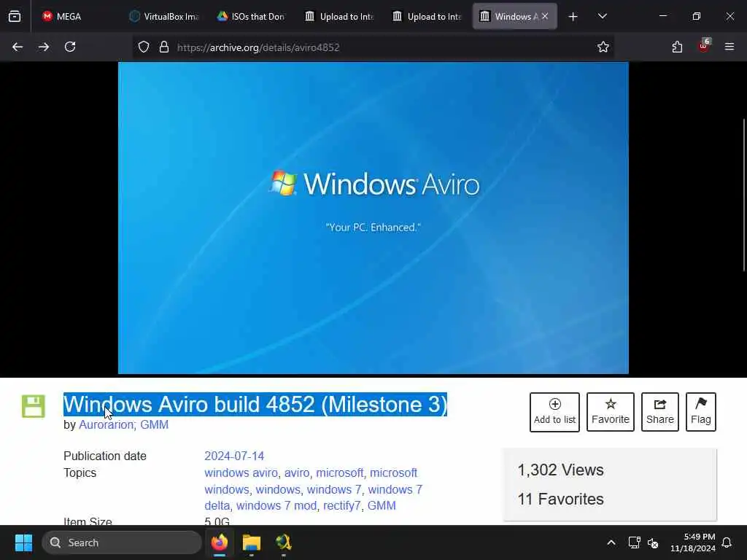The image size is (747, 560).
Task: Open the 'aviro' topic link
Action: pyautogui.click(x=297, y=472)
